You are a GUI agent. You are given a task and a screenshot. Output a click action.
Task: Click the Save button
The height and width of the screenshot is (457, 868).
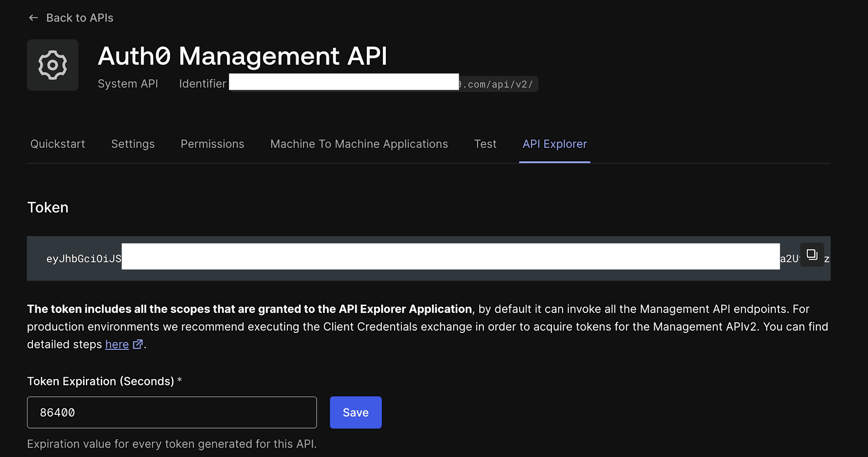[356, 412]
